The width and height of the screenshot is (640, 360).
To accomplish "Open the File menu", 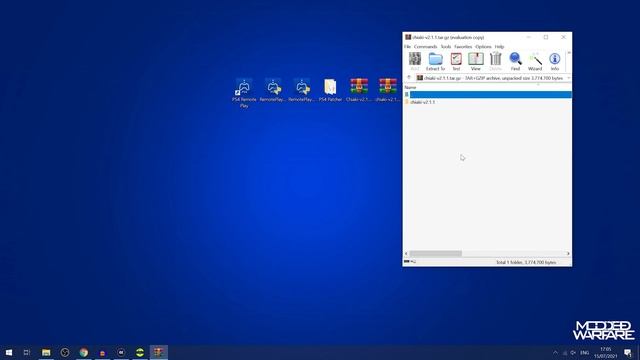I will point(407,47).
